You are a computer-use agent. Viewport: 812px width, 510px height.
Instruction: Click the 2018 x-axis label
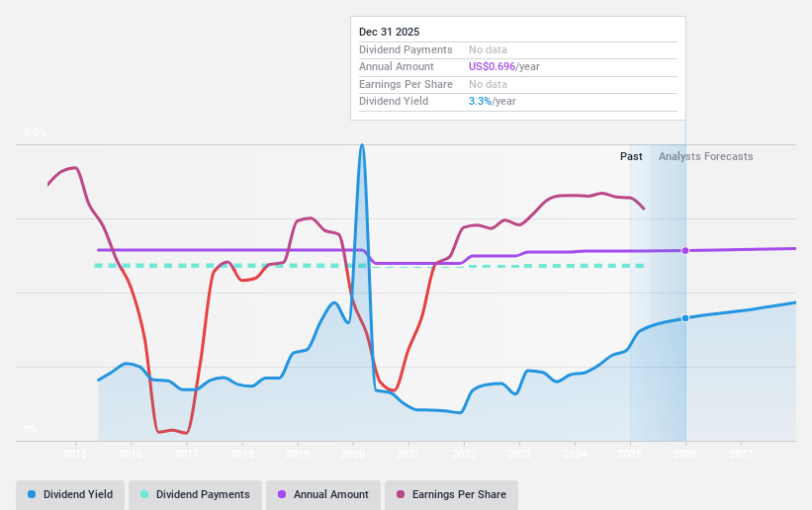(242, 454)
